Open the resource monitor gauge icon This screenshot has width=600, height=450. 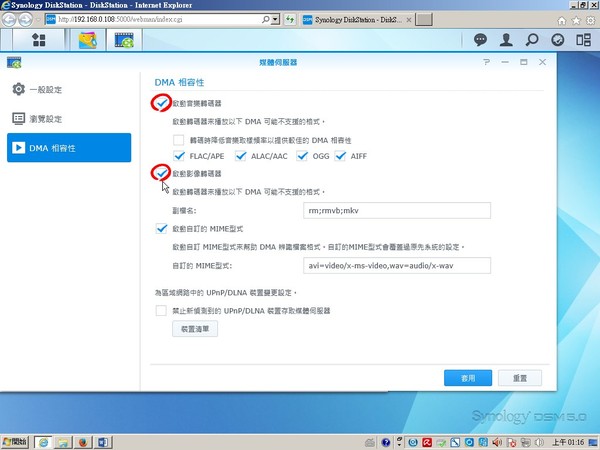pos(558,39)
